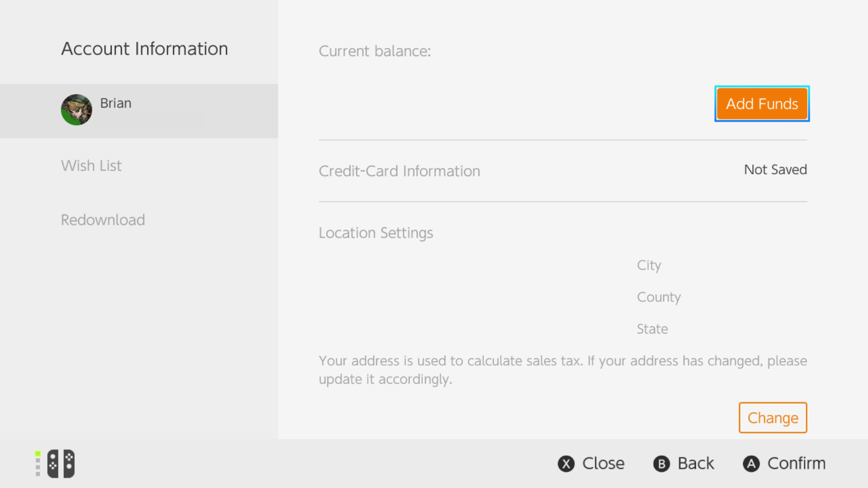868x488 pixels.
Task: Click Brian's profile avatar picture
Action: 76,110
